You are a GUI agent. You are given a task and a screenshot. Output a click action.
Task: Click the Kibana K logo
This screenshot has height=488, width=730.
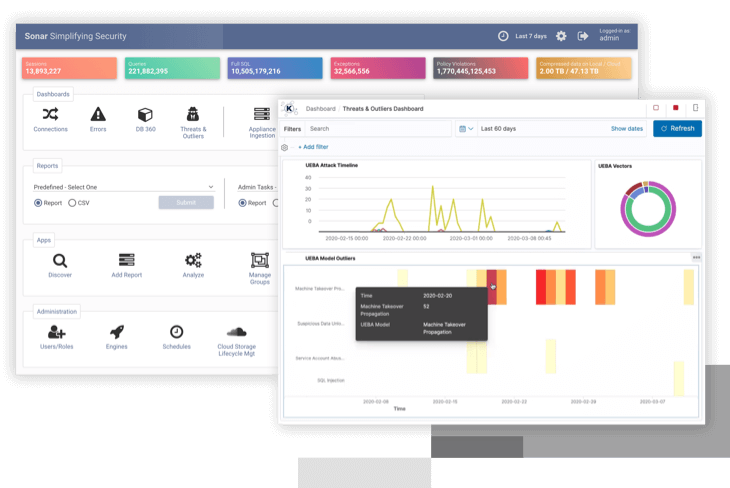(x=289, y=108)
